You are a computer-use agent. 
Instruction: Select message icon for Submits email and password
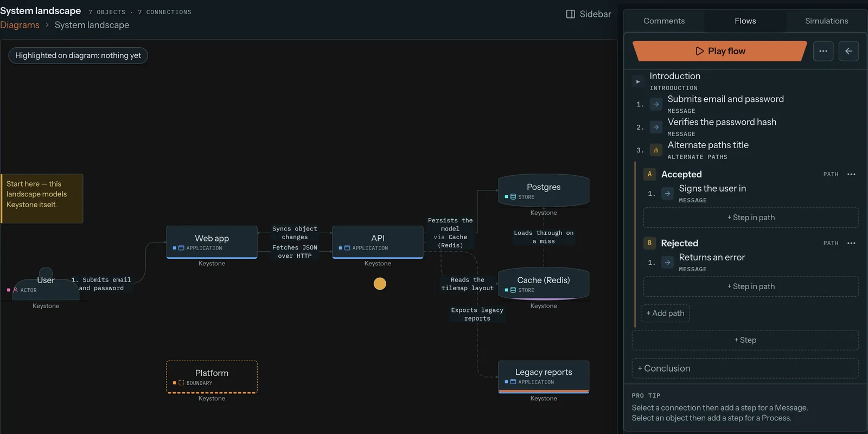pyautogui.click(x=656, y=104)
